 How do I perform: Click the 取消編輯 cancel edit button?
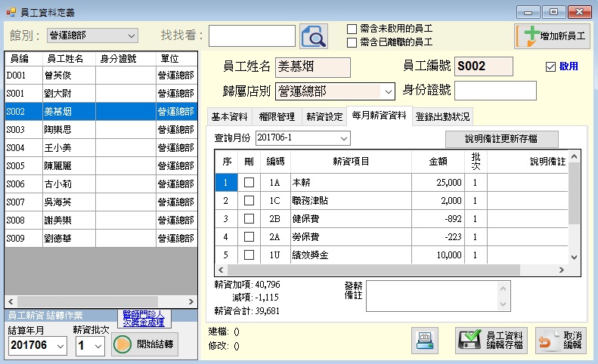[x=561, y=341]
